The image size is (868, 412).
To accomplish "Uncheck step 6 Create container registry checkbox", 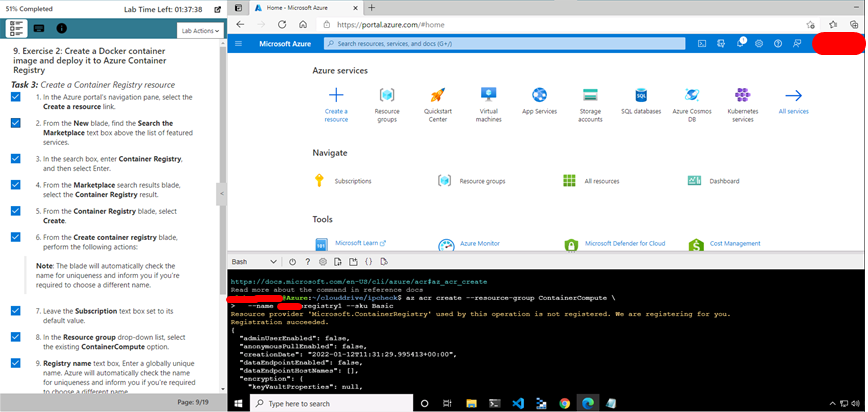I will pos(16,237).
